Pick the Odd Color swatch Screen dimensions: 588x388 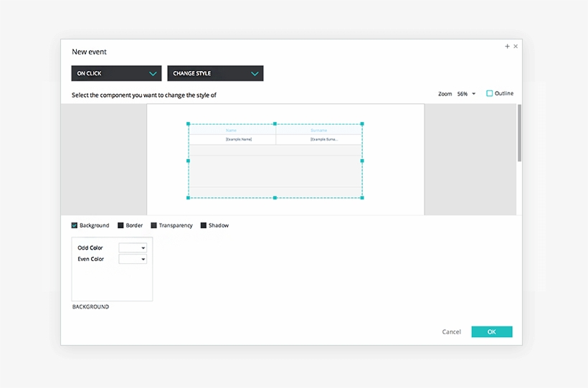(x=133, y=248)
